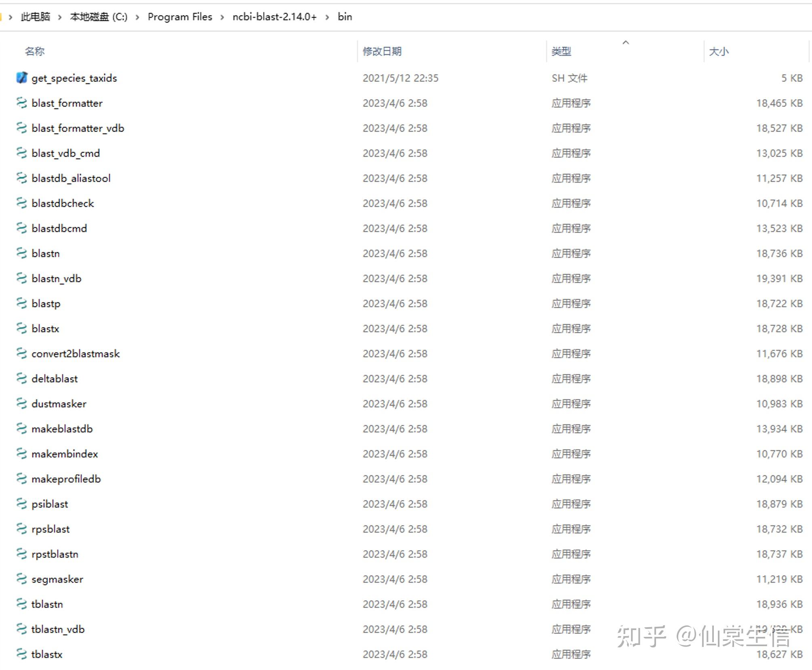The width and height of the screenshot is (812, 670).
Task: Expand chevron after Program Files breadcrumb
Action: click(222, 17)
